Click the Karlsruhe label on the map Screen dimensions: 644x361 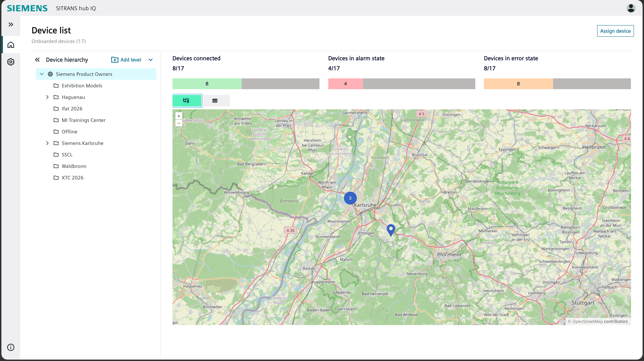tap(365, 205)
